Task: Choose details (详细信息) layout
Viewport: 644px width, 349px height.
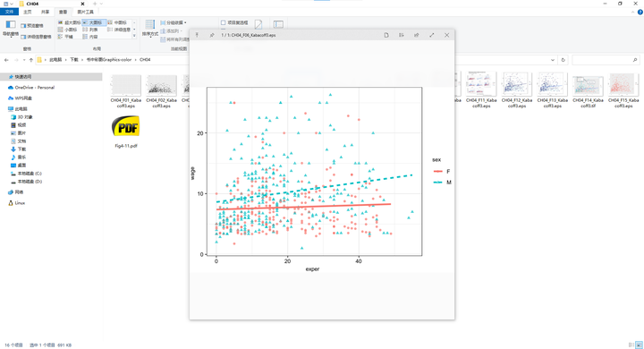Action: pyautogui.click(x=119, y=30)
